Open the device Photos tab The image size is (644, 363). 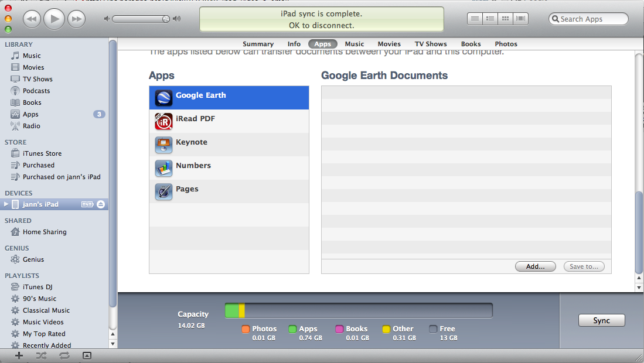[x=506, y=44]
